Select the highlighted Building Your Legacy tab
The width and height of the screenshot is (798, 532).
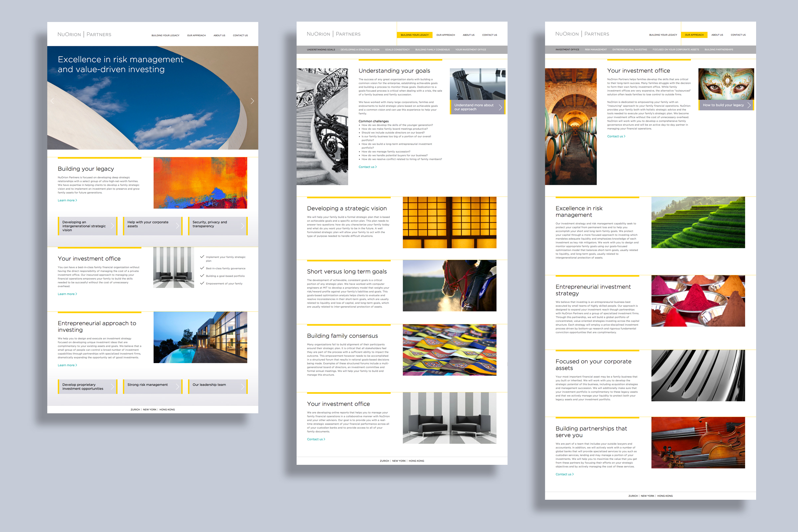point(414,35)
